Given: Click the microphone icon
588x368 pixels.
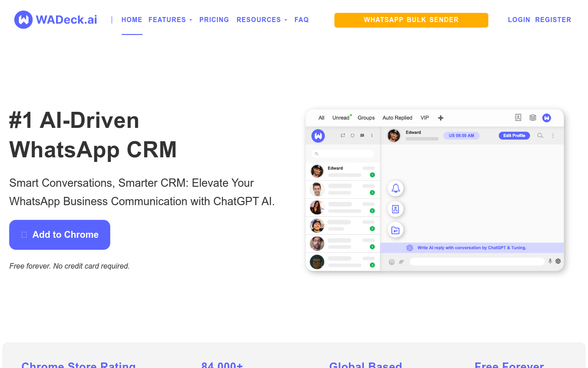Looking at the screenshot, I should (550, 261).
